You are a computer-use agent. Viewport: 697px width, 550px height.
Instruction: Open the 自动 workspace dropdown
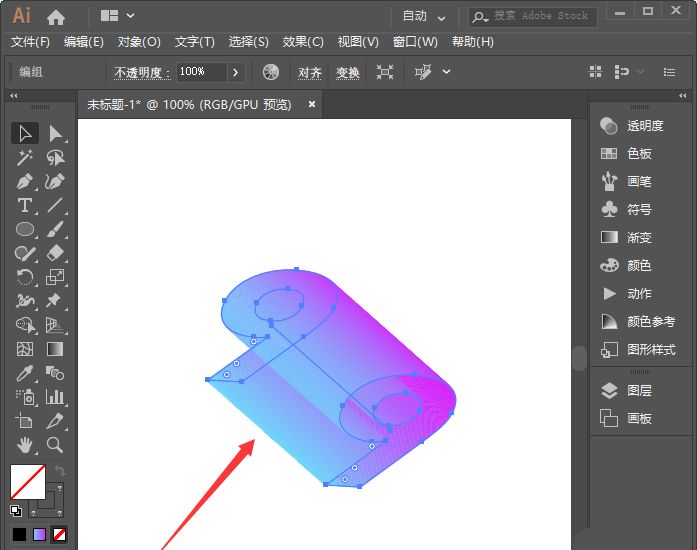tap(424, 16)
